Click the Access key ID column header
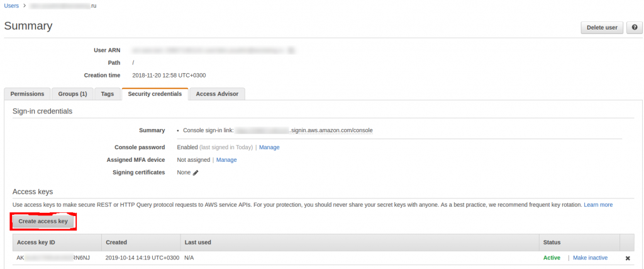The height and width of the screenshot is (269, 644). 36,242
